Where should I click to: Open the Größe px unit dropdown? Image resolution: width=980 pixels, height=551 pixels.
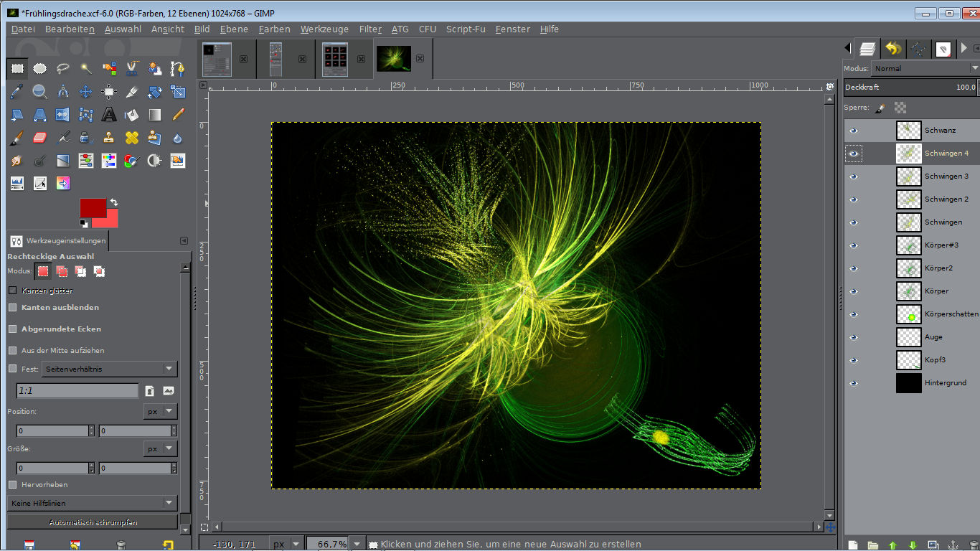(x=160, y=448)
